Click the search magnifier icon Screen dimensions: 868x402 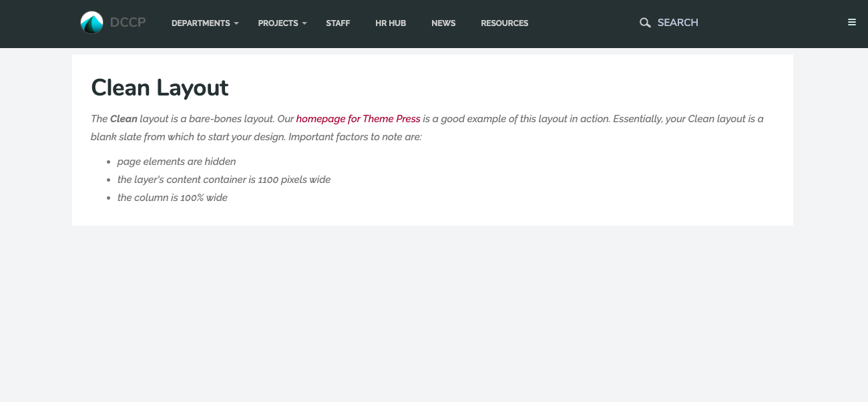click(645, 23)
